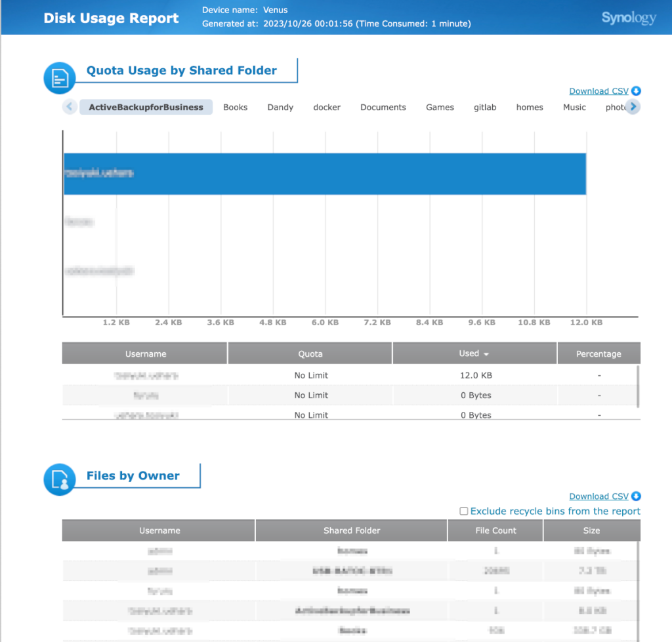Show previous shared folder tabs with left arrow

point(70,107)
